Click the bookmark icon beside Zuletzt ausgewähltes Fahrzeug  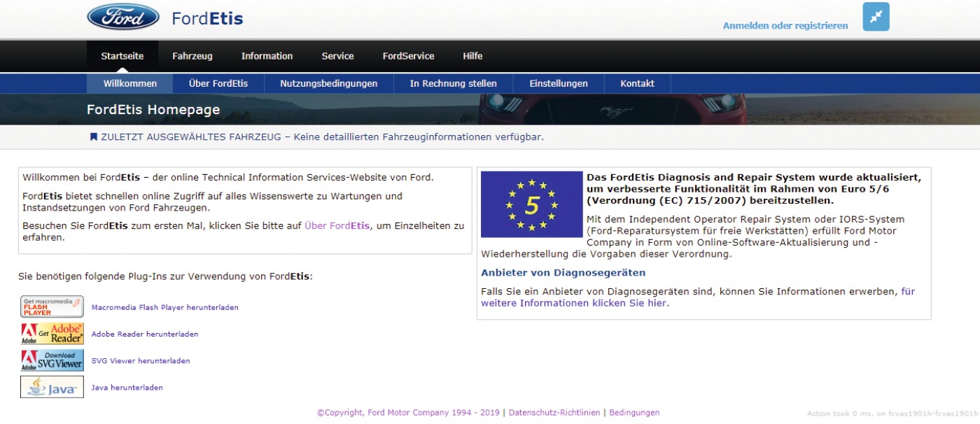pyautogui.click(x=93, y=137)
